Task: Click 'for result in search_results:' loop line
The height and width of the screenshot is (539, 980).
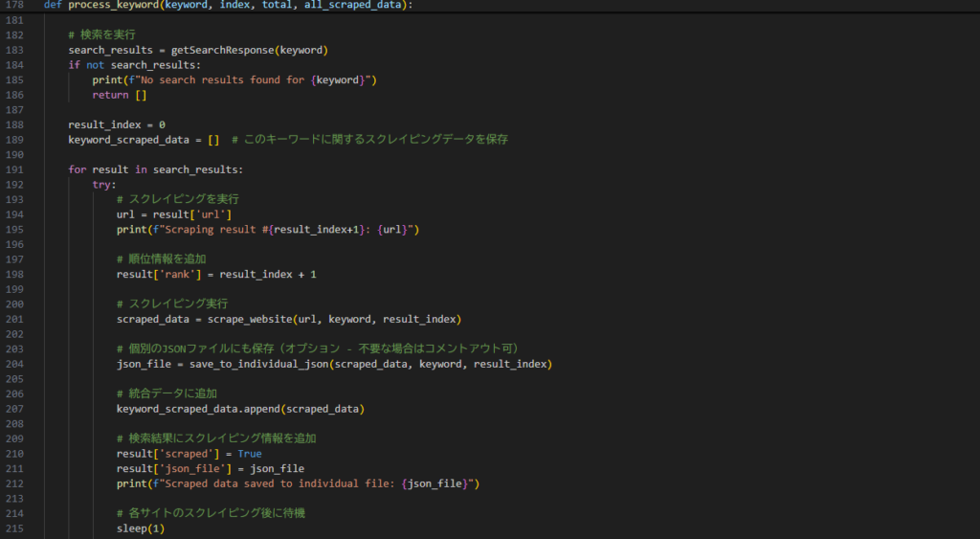Action: click(156, 169)
